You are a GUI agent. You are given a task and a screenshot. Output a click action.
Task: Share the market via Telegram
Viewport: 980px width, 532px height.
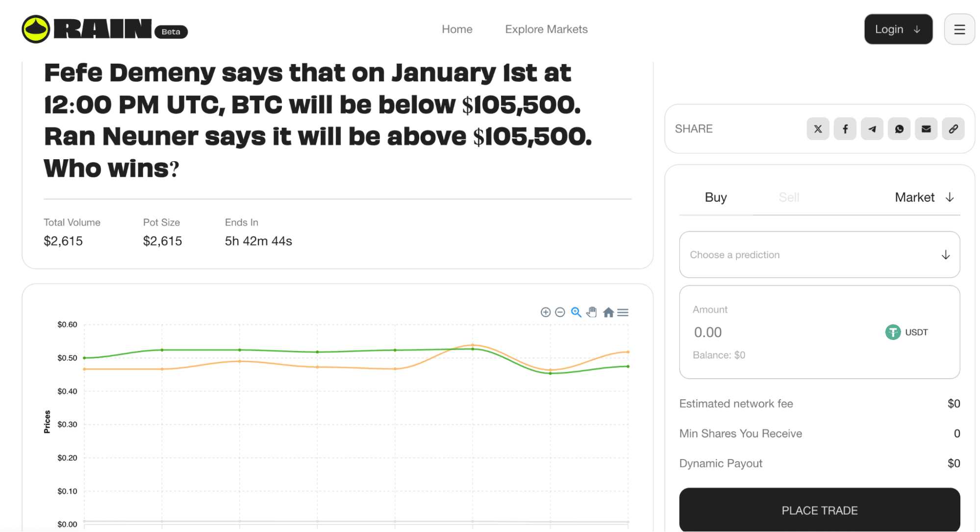[872, 128]
